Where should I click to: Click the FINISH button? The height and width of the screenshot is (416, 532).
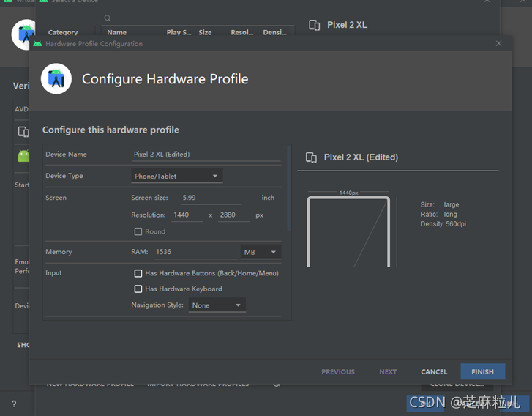(x=482, y=371)
